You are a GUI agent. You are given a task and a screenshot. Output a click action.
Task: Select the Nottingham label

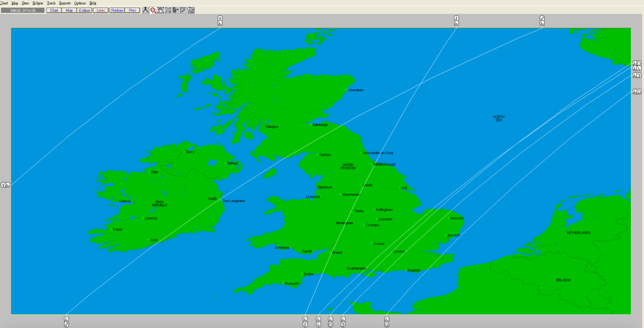pos(384,210)
